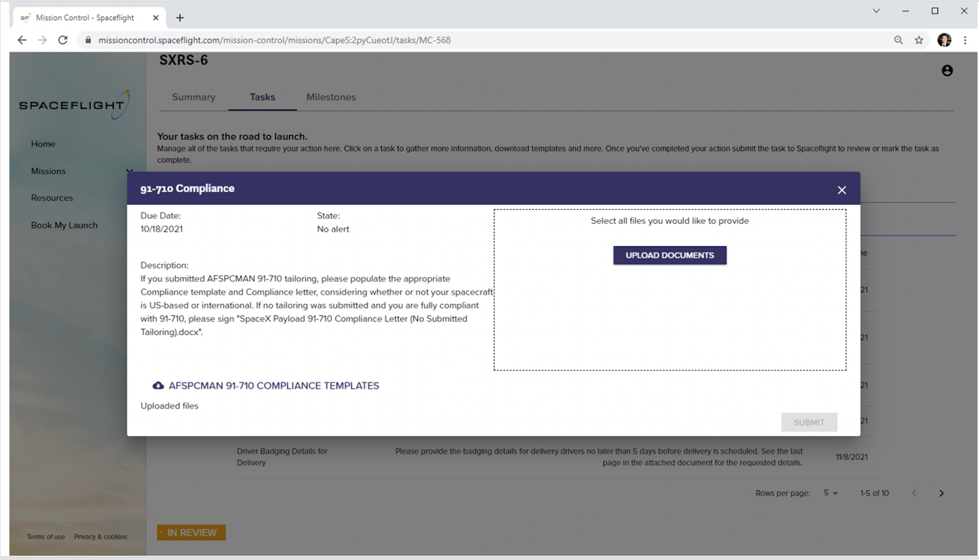Open the user account icon
Viewport: 979px width, 560px height.
click(x=947, y=71)
